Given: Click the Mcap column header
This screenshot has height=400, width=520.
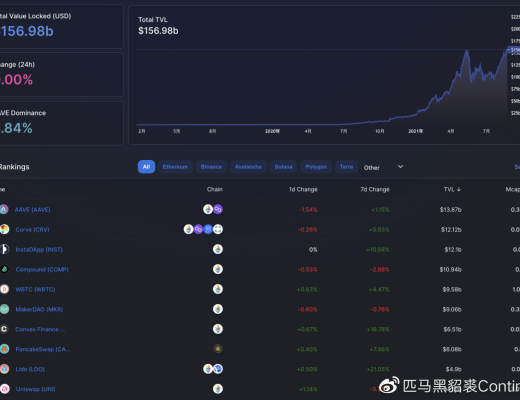Looking at the screenshot, I should pos(513,189).
